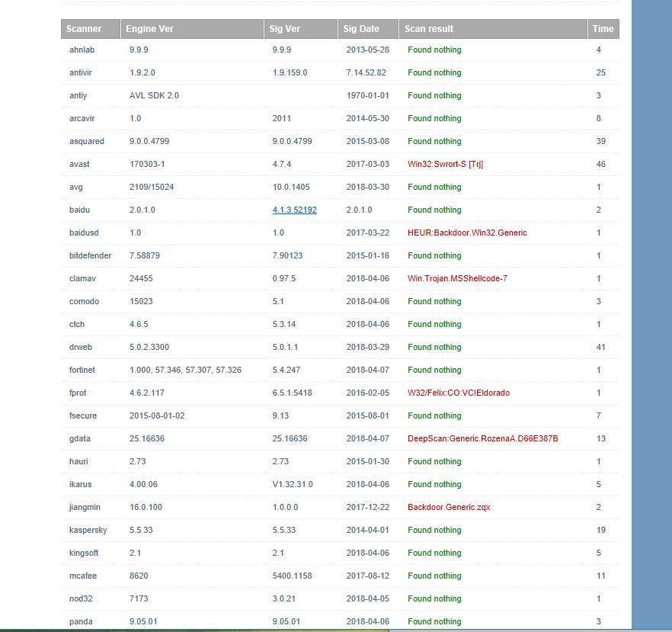Select the Sig Ver column header
Image resolution: width=672 pixels, height=632 pixels.
pos(300,29)
